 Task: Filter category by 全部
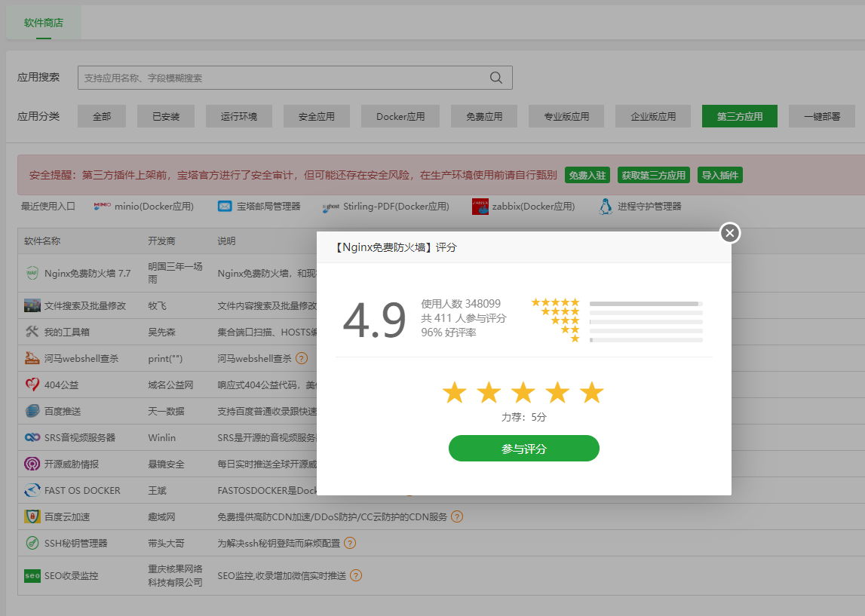point(102,116)
